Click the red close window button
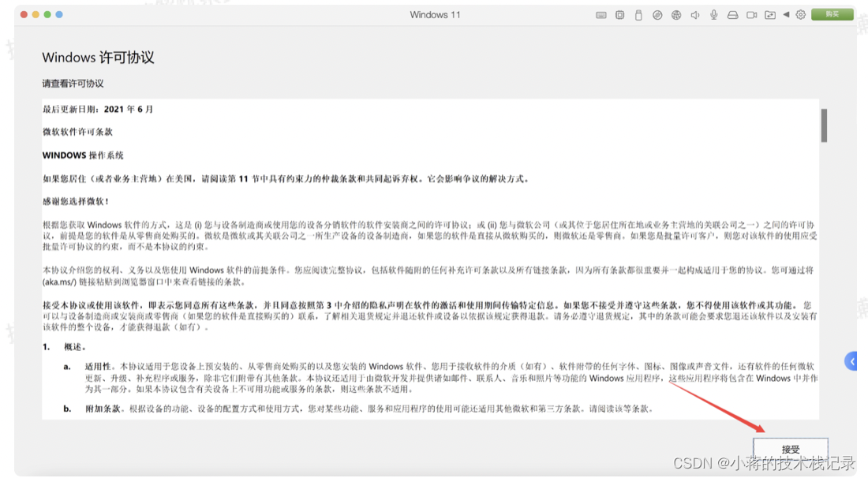This screenshot has height=478, width=868. [x=24, y=14]
